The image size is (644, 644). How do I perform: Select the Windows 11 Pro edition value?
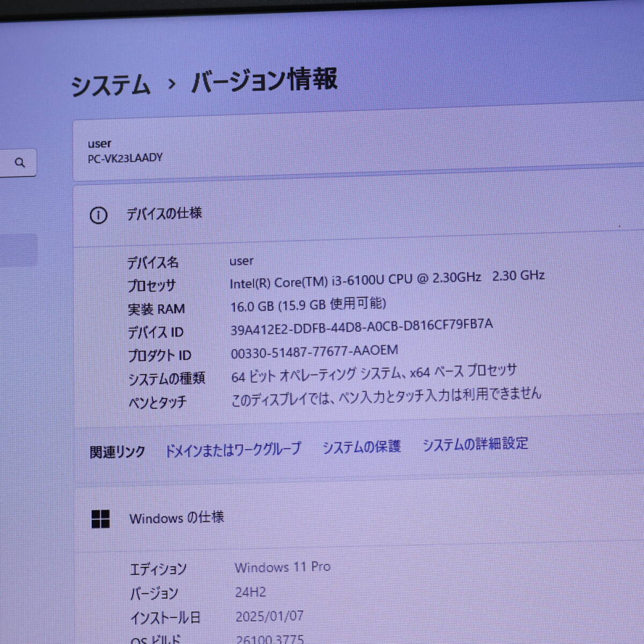(x=283, y=567)
